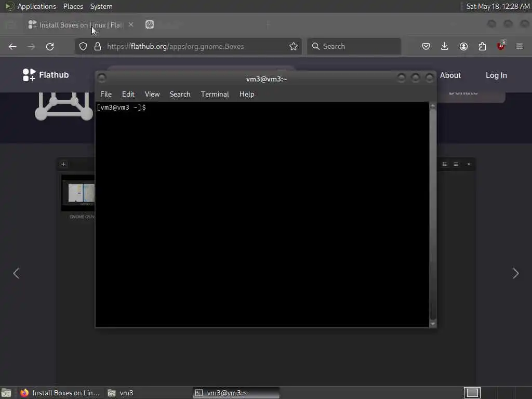
Task: Open the terminal Search menu
Action: click(180, 95)
